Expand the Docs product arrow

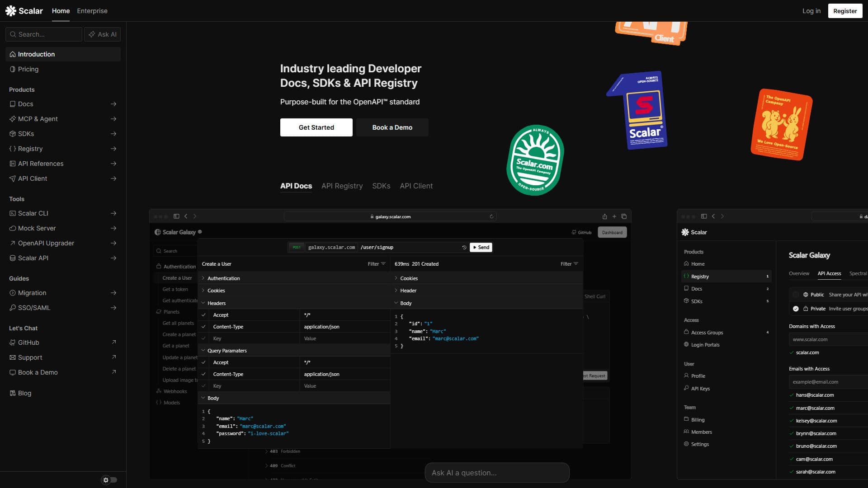pos(113,104)
